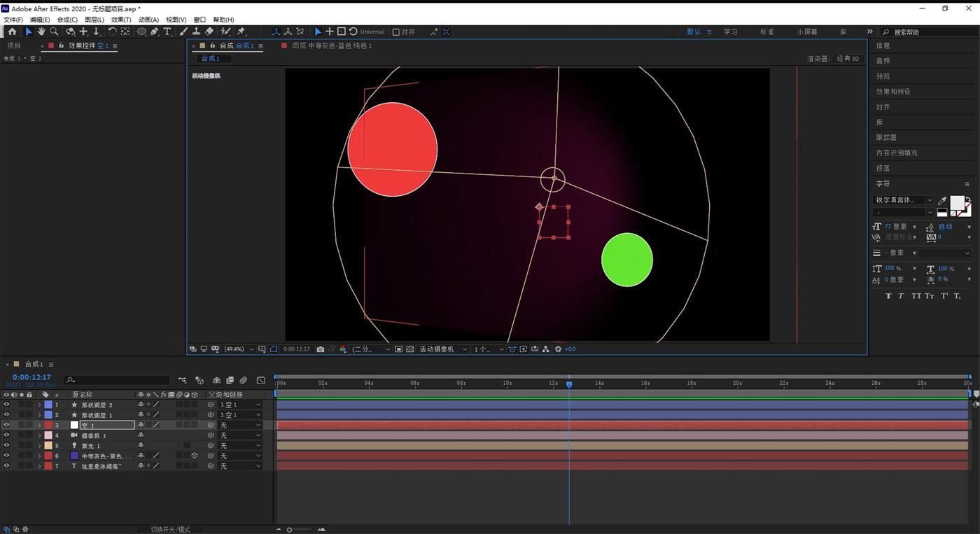Open parent dropdown for 形状图层 1 layer
Image resolution: width=980 pixels, height=534 pixels.
[239, 415]
